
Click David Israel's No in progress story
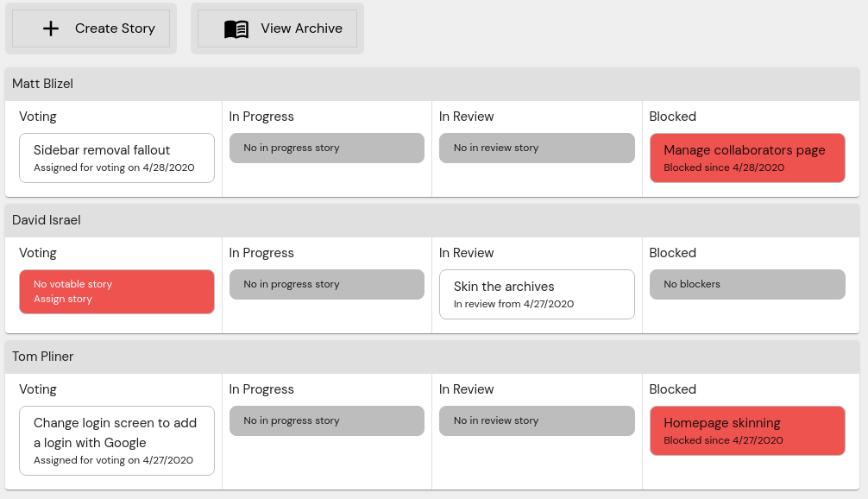click(x=327, y=284)
